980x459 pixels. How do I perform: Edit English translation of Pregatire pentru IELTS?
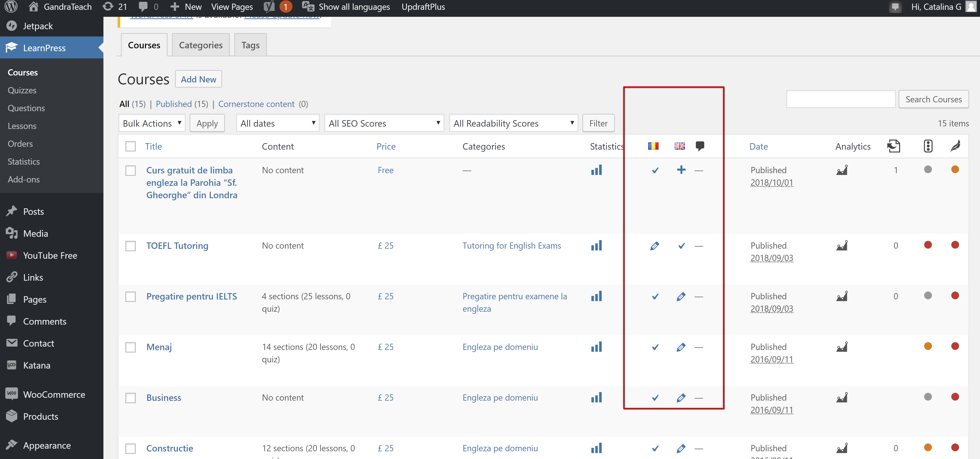tap(681, 297)
